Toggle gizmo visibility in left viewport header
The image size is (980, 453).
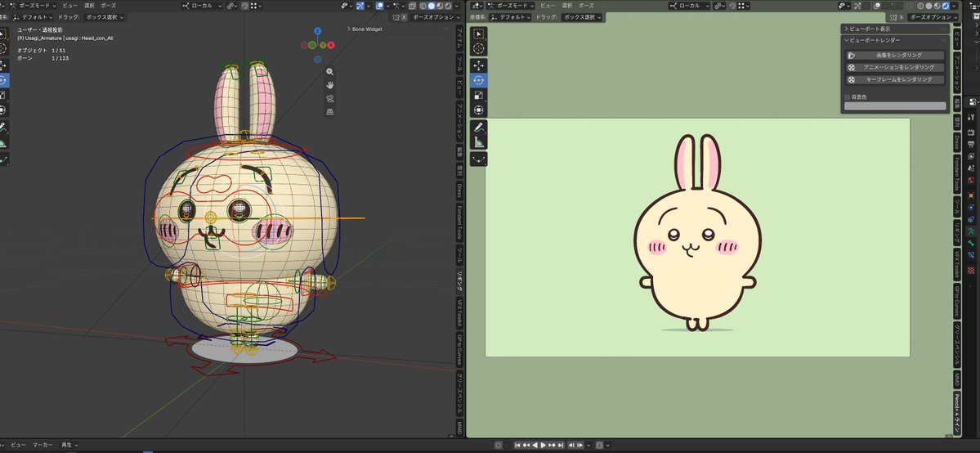(360, 6)
